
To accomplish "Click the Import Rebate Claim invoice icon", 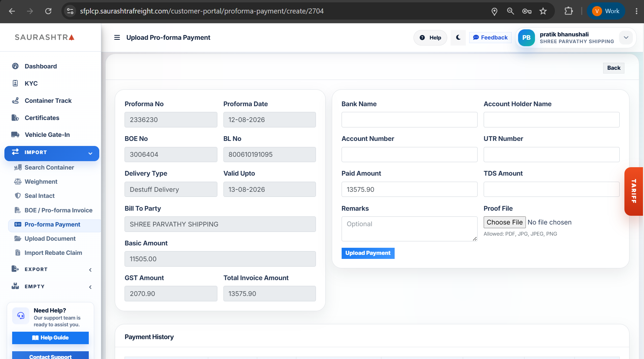I will point(18,252).
